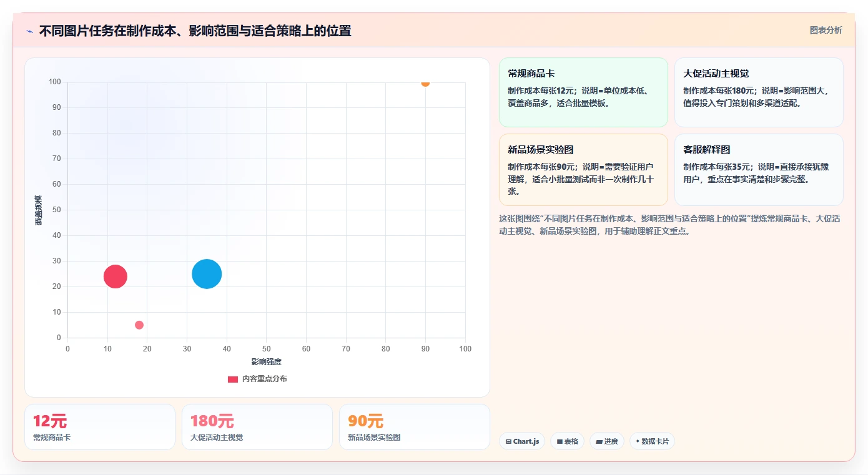
Task: Open the 大促活动主视觉 info card
Action: coord(759,92)
